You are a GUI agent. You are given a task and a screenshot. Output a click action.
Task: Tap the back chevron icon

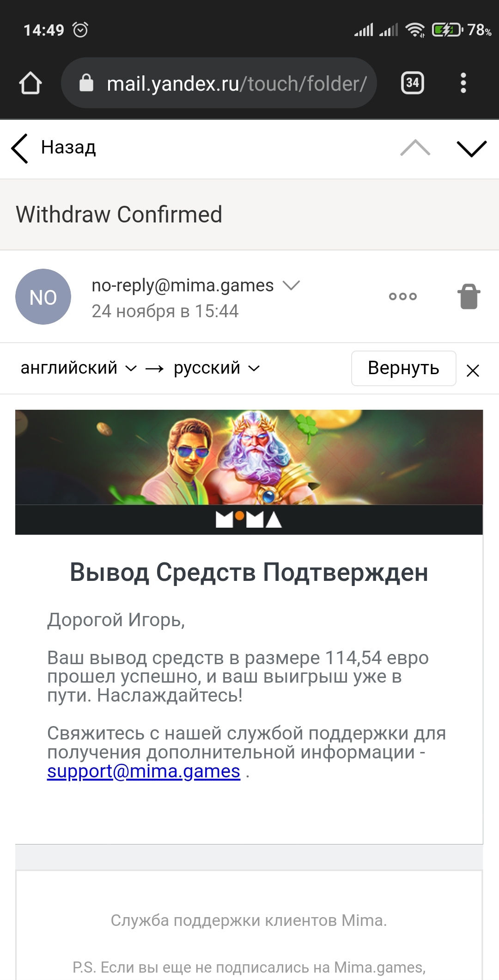20,148
